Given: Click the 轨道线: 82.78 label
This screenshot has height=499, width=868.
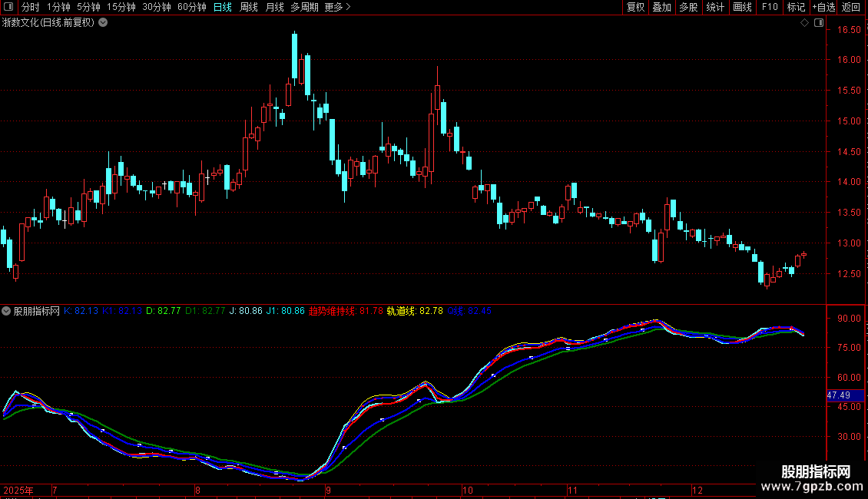Looking at the screenshot, I should pyautogui.click(x=415, y=311).
